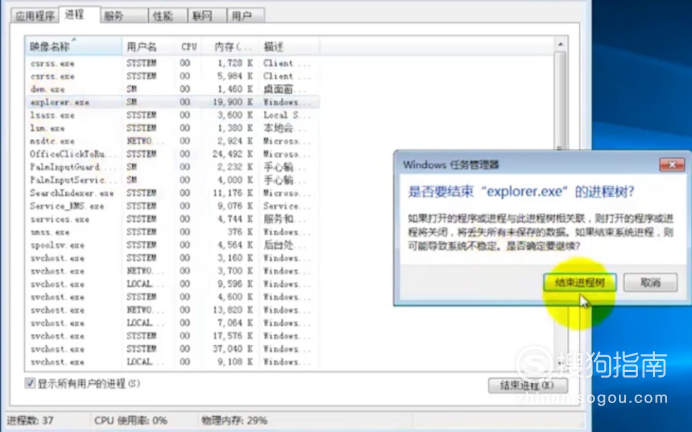Select the svchost.exe row using 3,700 K

tap(172, 271)
